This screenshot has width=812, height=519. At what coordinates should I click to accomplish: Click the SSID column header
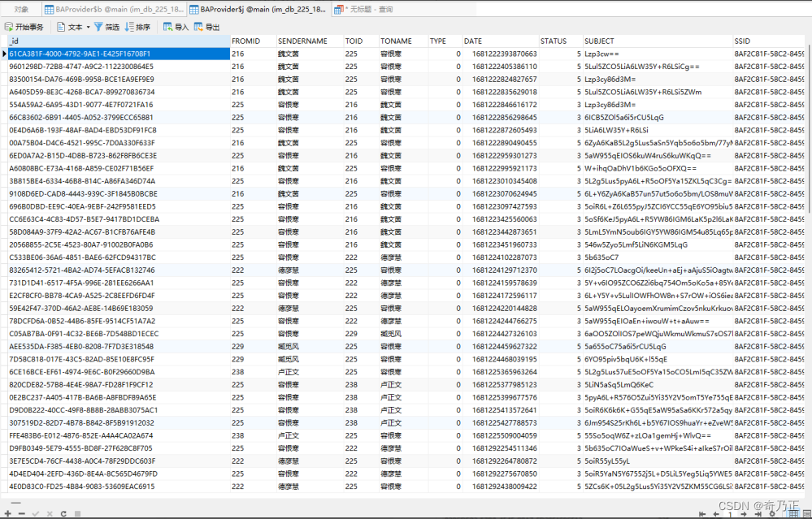pos(768,41)
